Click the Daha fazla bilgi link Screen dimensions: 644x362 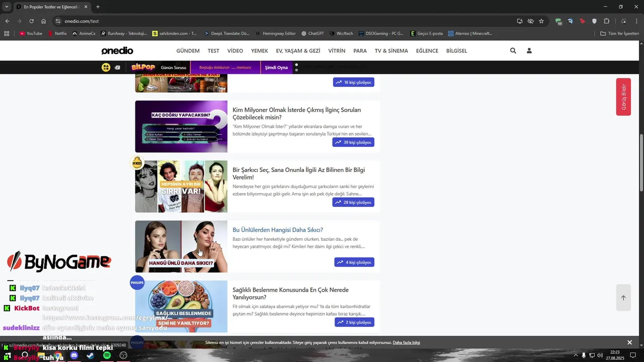click(x=407, y=342)
